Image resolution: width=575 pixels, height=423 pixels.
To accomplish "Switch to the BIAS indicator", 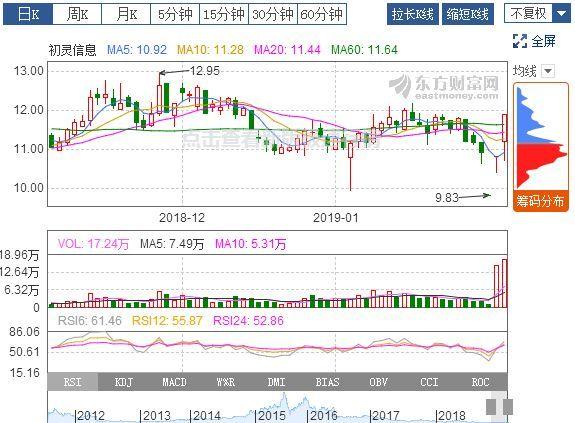I will (327, 382).
